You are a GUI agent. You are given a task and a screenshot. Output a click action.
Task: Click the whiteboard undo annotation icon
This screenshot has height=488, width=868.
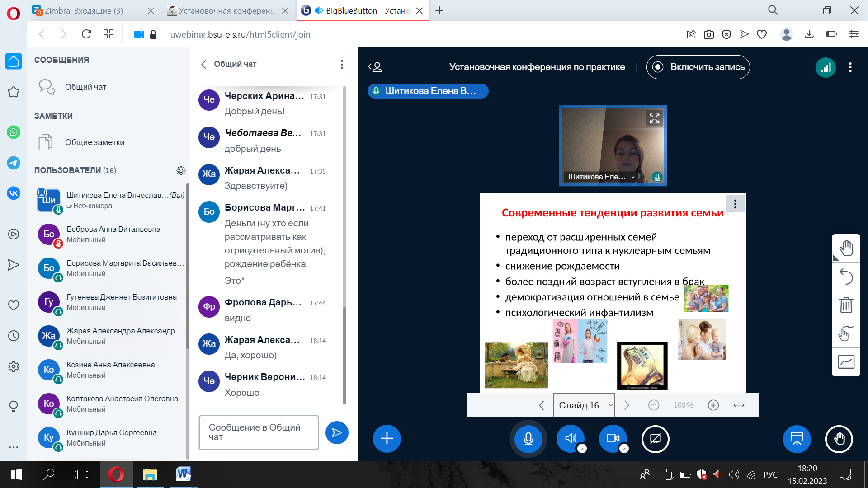[x=846, y=277]
